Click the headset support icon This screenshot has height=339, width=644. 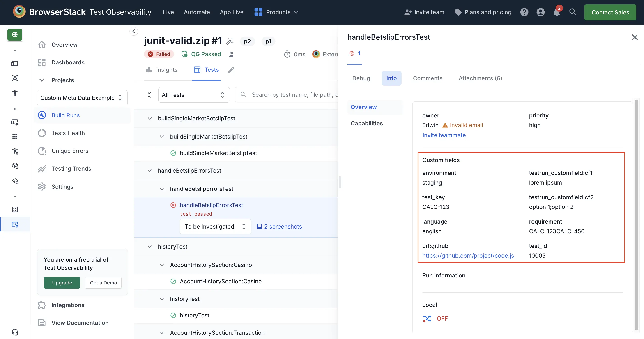[x=15, y=332]
